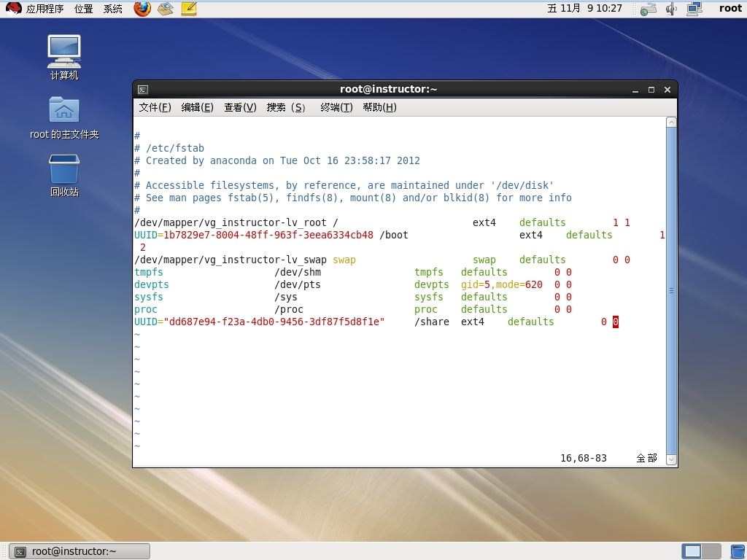Click the '/sys' mount point text

[286, 297]
